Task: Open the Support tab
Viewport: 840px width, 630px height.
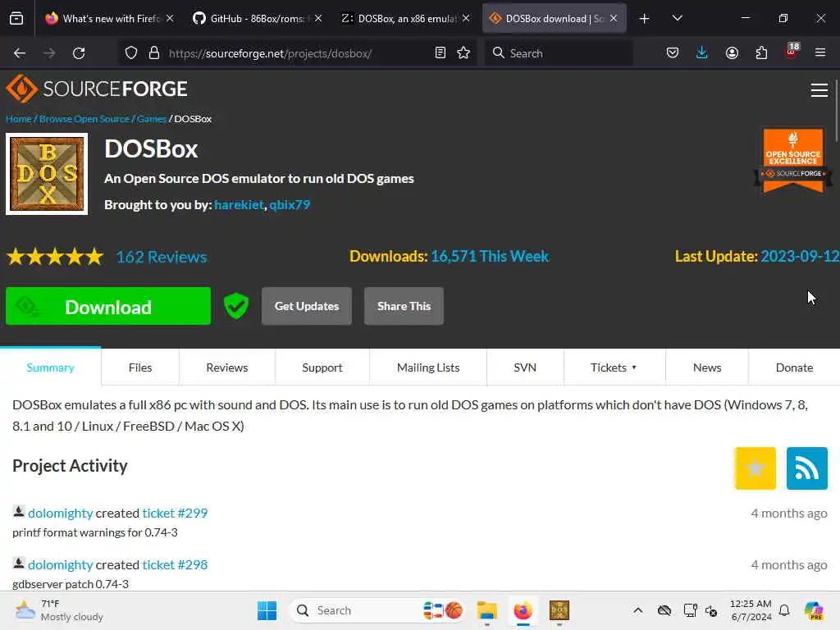Action: (322, 367)
